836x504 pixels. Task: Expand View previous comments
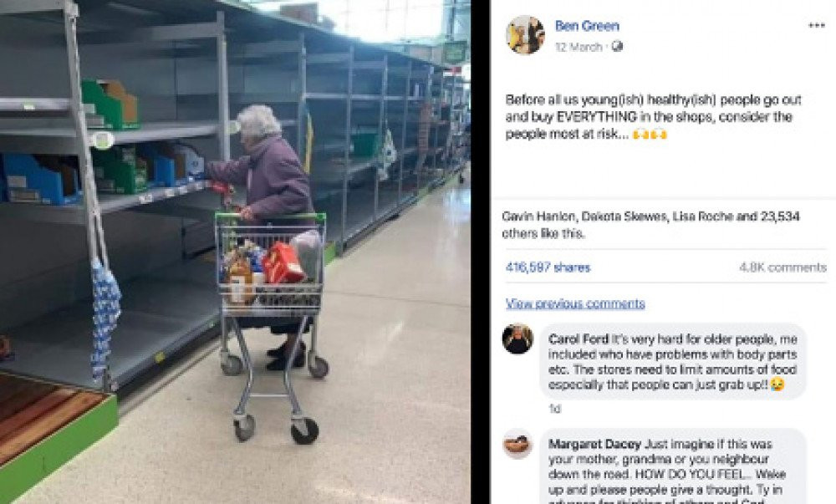(575, 303)
